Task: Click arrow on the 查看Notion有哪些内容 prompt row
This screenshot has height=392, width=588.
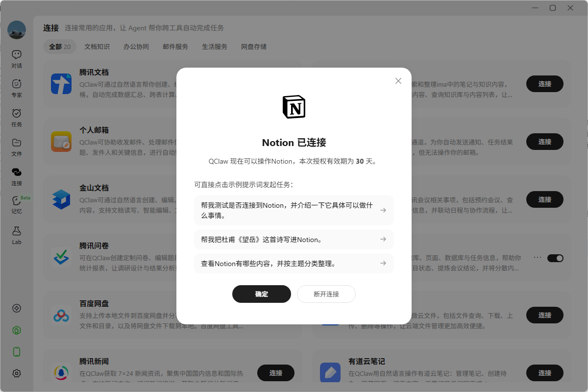Action: 383,263
